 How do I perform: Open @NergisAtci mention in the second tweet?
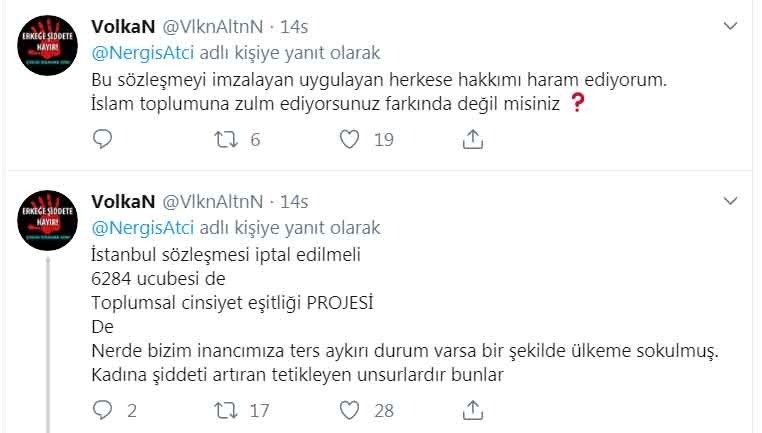[x=144, y=228]
